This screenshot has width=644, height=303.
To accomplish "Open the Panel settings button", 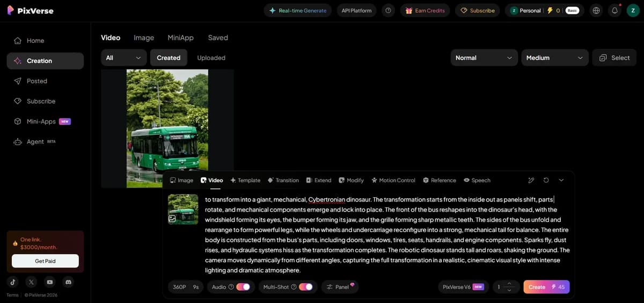I will pos(340,287).
